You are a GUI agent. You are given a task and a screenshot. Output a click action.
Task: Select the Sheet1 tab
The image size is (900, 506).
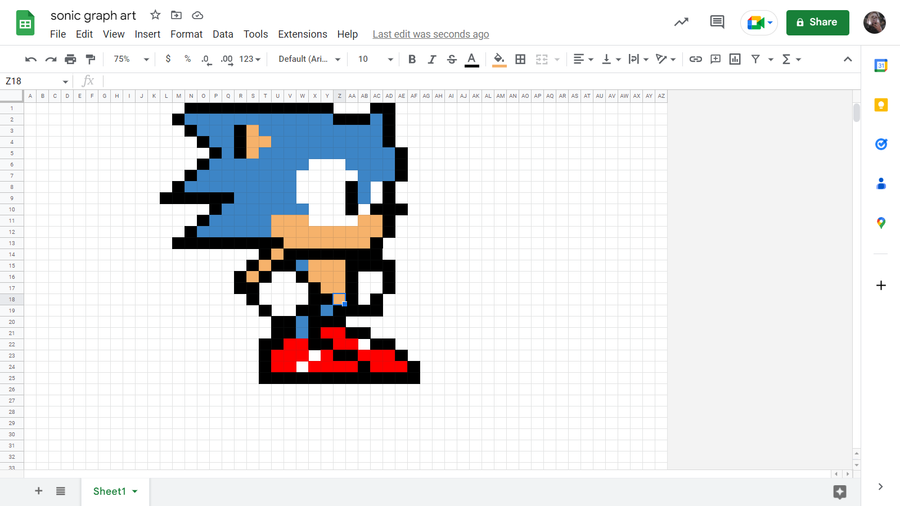[x=115, y=492]
